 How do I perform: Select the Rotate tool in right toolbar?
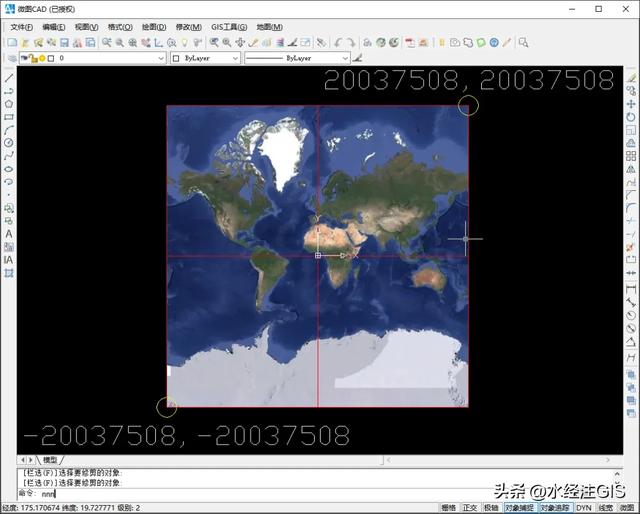631,117
